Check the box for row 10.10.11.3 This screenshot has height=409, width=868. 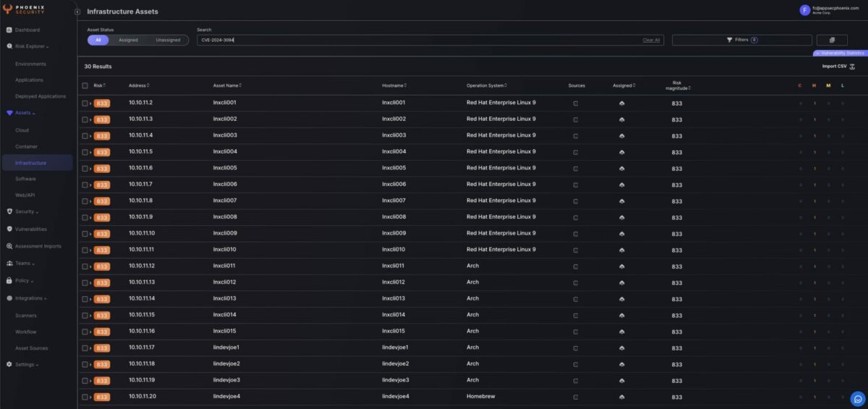[x=85, y=119]
